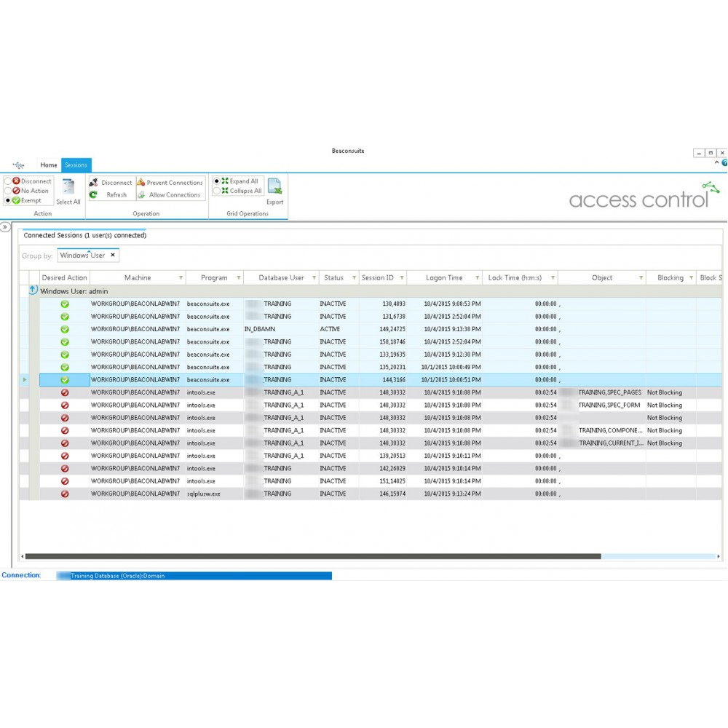Choose the Collapse All radio option
Viewport: 728px width, 728px height.
pyautogui.click(x=217, y=191)
